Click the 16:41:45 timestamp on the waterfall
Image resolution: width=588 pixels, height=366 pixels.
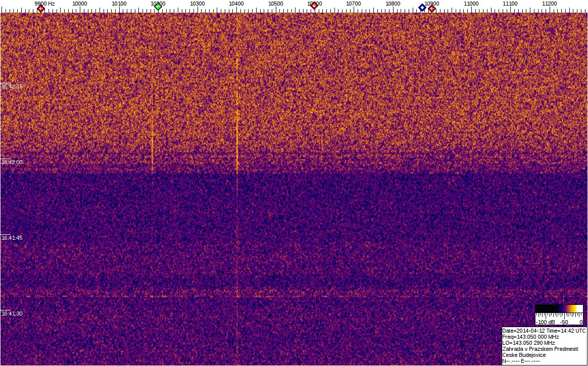tap(12, 238)
